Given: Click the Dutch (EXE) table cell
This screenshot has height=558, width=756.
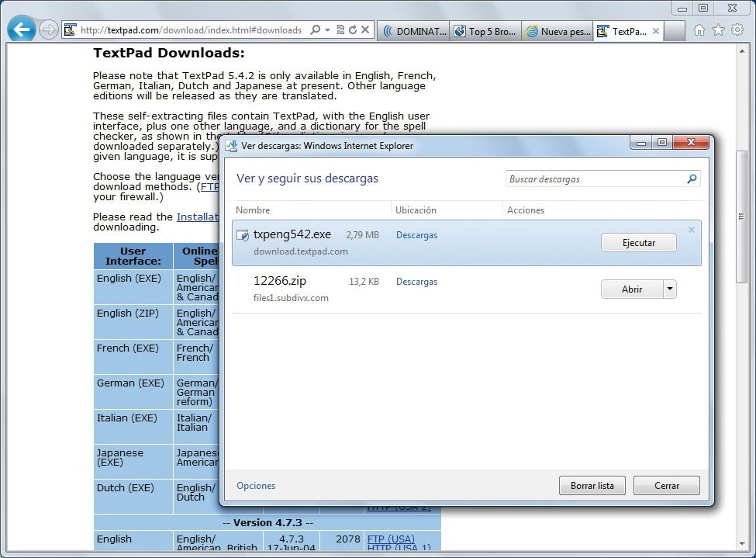Looking at the screenshot, I should coord(133,497).
